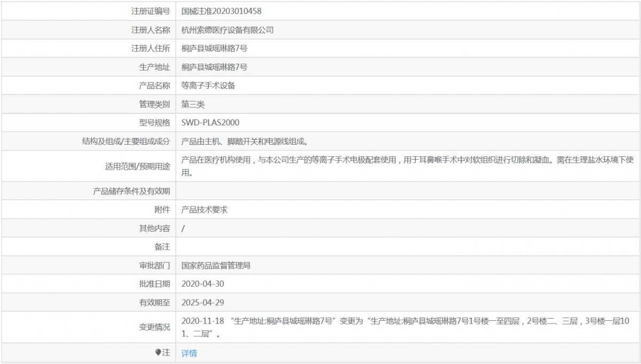Select the authority 国家药品监督管理局
The image size is (641, 364).
216,265
